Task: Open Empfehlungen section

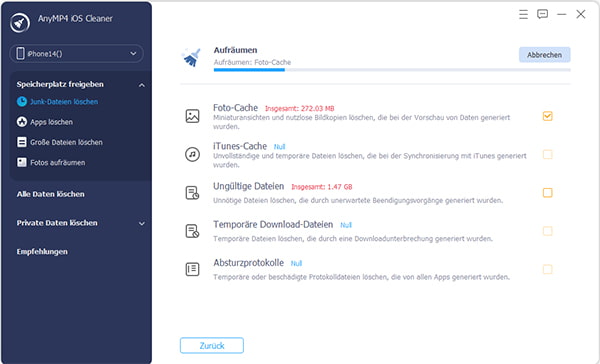Action: pos(42,252)
